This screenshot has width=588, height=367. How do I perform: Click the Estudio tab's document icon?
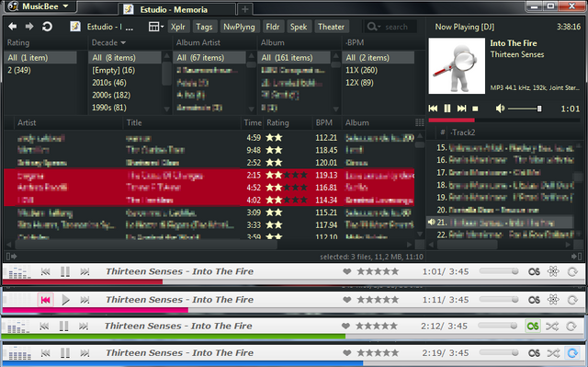click(x=129, y=9)
